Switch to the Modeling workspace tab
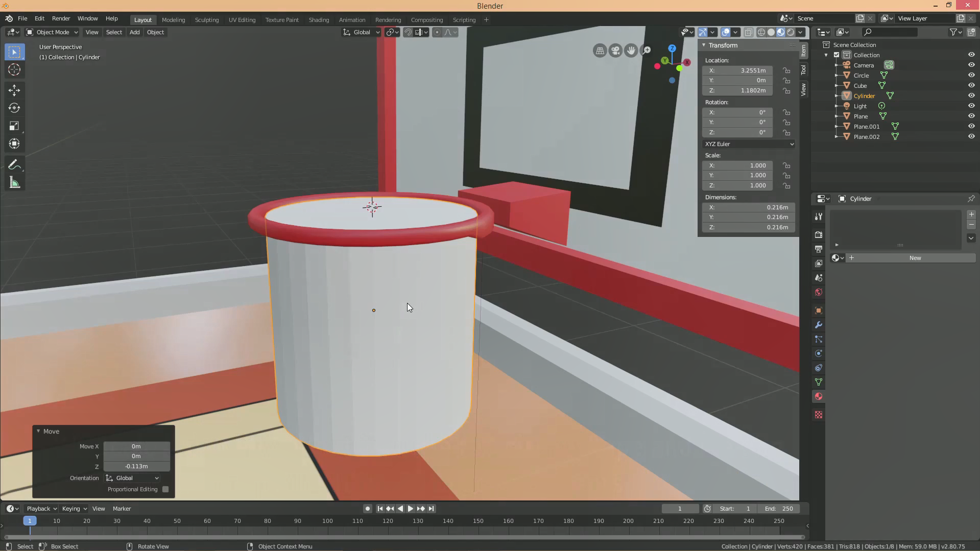 pyautogui.click(x=173, y=20)
